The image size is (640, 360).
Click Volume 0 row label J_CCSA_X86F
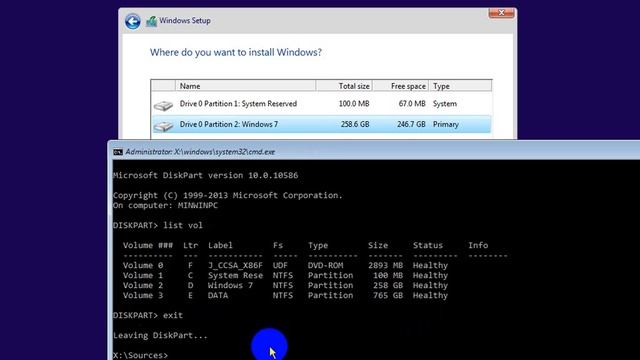pos(235,266)
